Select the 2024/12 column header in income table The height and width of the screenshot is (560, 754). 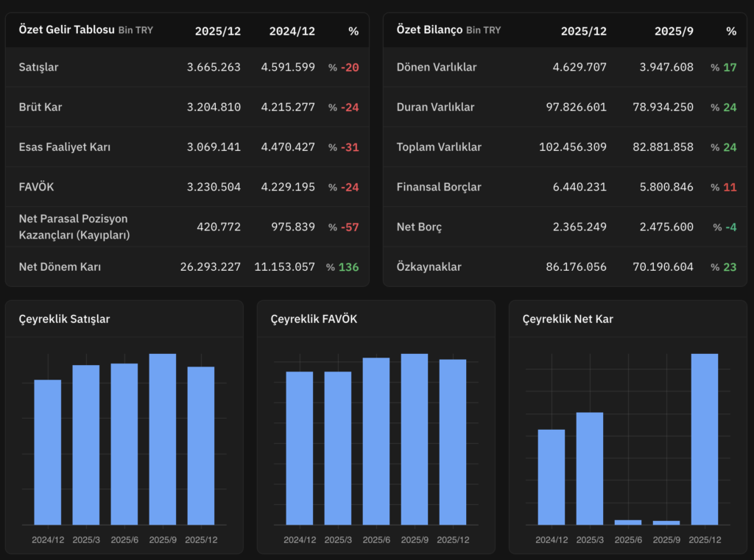pyautogui.click(x=292, y=31)
